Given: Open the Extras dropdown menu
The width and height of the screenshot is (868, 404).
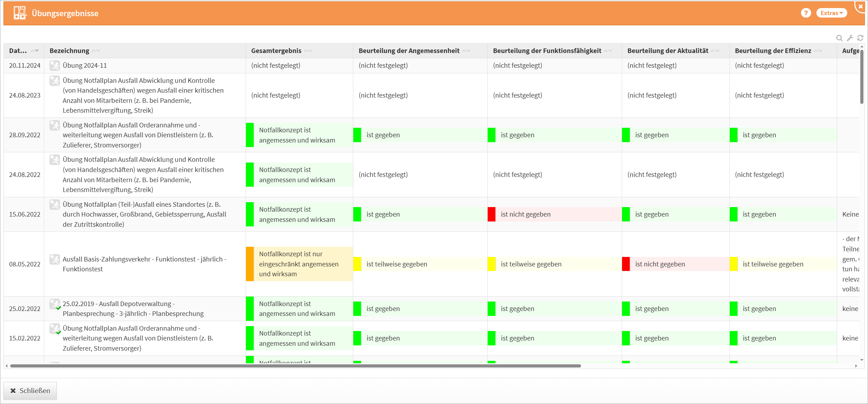Looking at the screenshot, I should click(x=832, y=13).
